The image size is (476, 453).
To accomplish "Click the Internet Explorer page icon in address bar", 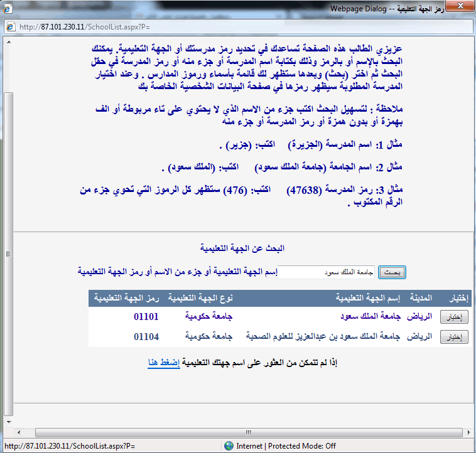I will coord(11,27).
